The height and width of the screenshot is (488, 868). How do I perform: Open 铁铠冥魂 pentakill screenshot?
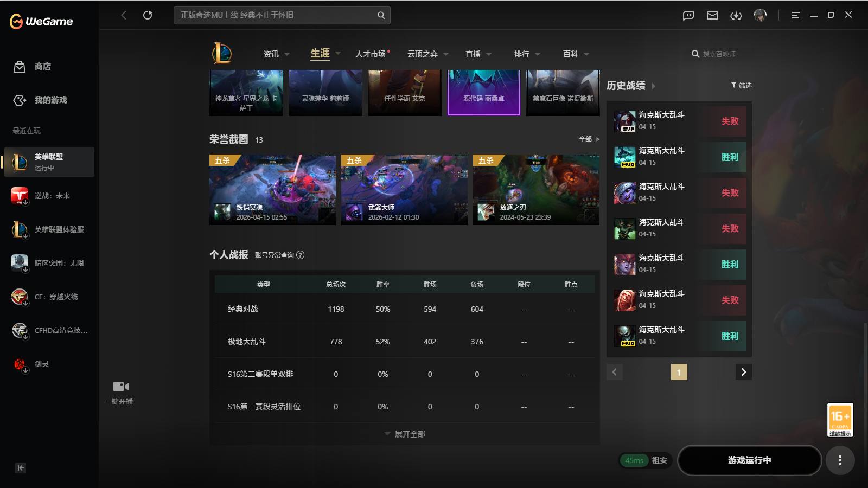272,190
